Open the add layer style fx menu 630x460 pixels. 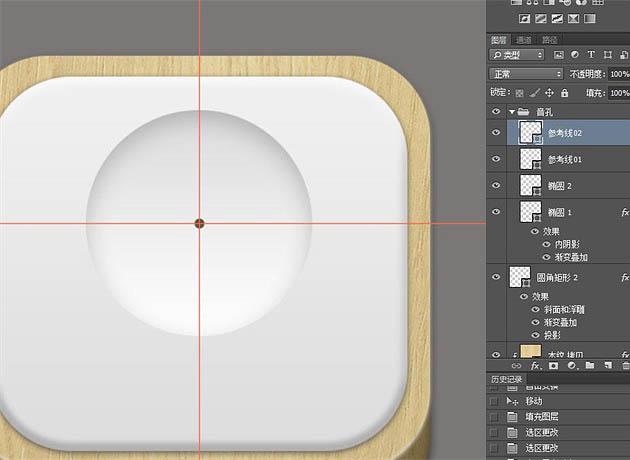pos(535,366)
